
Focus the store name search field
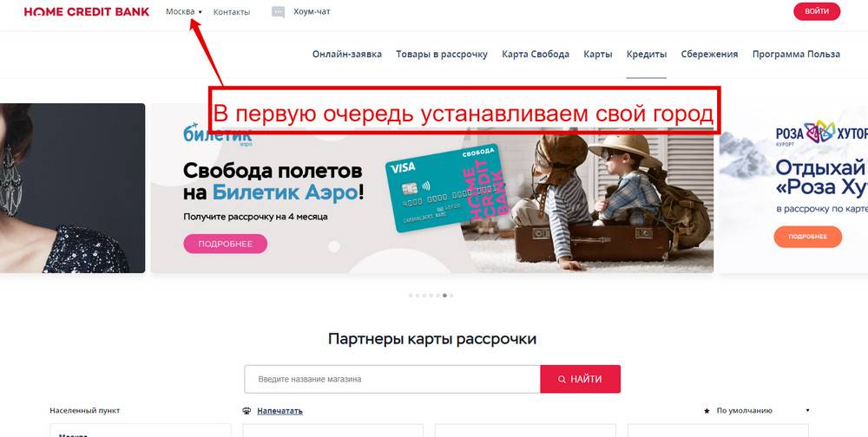392,380
